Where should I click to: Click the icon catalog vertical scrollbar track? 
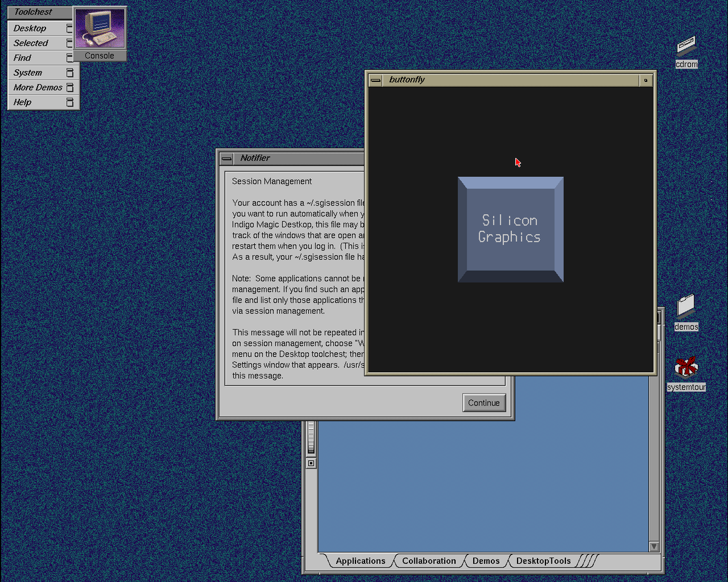pyautogui.click(x=654, y=458)
